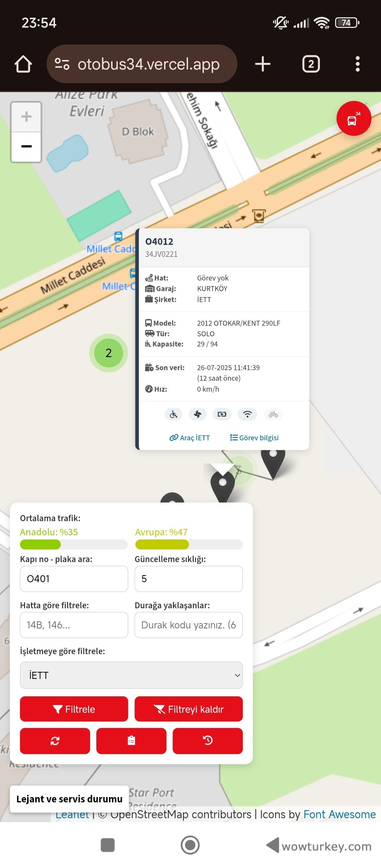Click the Filtrele button

(x=74, y=709)
